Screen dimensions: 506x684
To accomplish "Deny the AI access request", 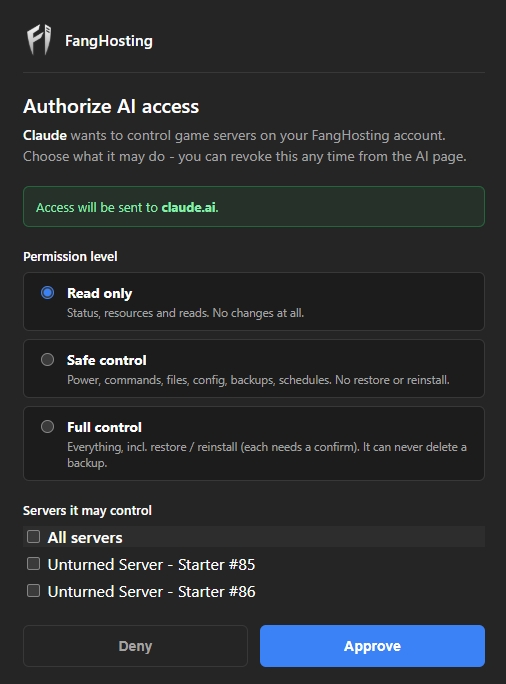I will (x=135, y=646).
